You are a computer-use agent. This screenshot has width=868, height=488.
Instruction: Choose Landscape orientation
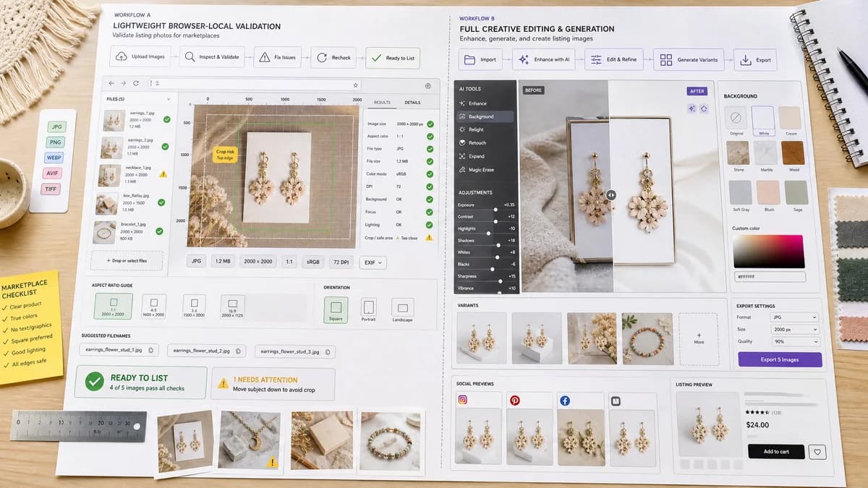click(402, 309)
